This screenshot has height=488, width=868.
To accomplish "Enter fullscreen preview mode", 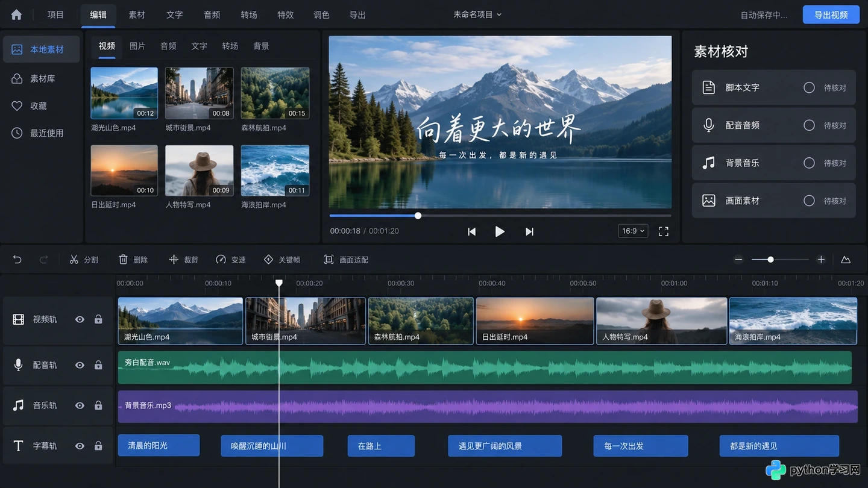I will click(x=664, y=231).
